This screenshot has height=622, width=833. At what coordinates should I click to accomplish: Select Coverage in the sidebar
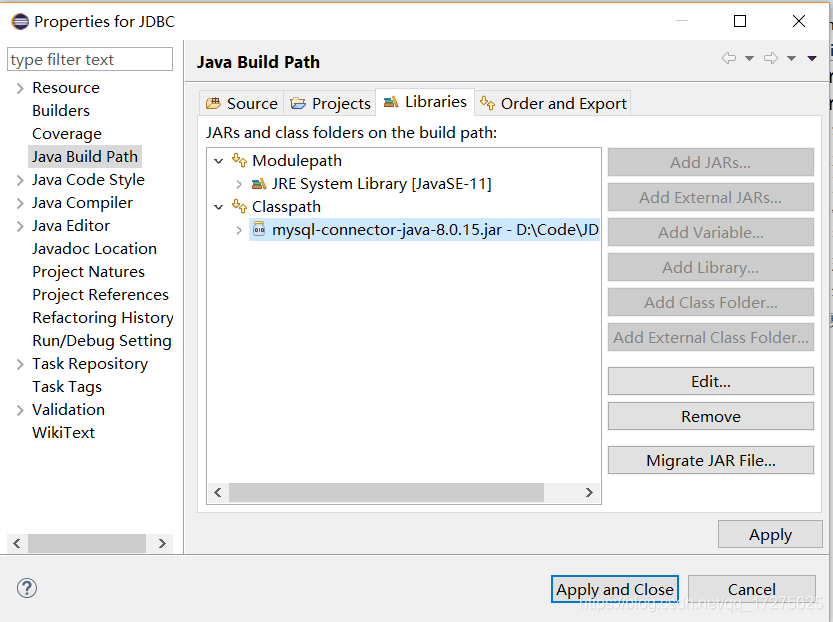point(66,134)
